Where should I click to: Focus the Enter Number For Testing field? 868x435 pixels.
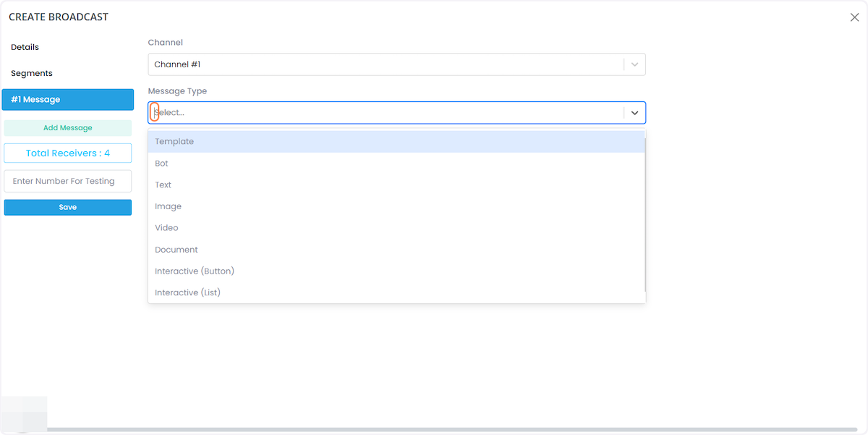68,181
